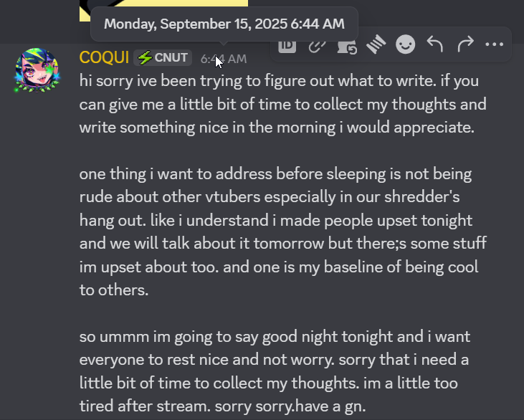
Task: Open the CNUT server tag badge
Action: (163, 58)
